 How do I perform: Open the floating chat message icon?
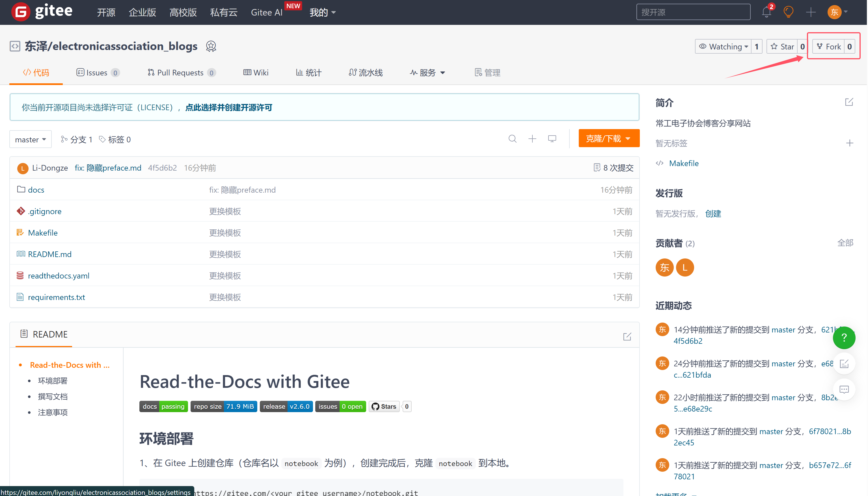point(844,390)
